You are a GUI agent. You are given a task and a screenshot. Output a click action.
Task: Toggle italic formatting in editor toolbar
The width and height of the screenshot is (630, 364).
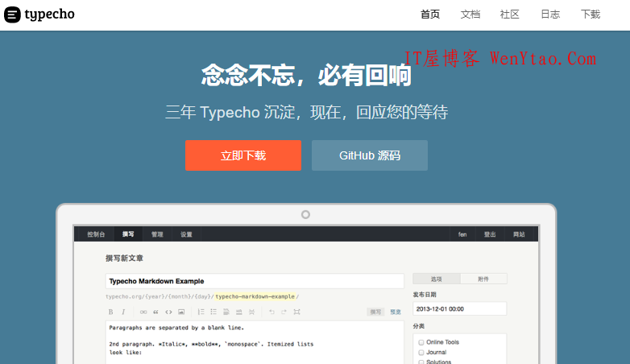123,312
